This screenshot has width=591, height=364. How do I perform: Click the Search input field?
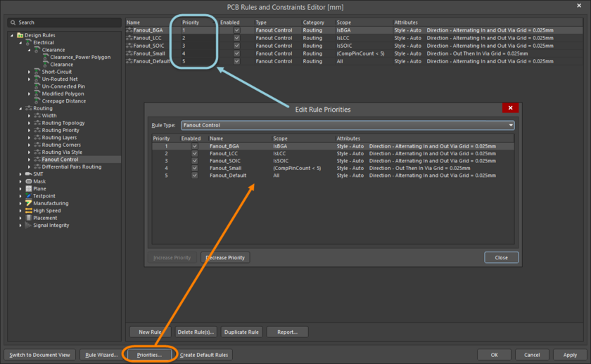[x=65, y=22]
